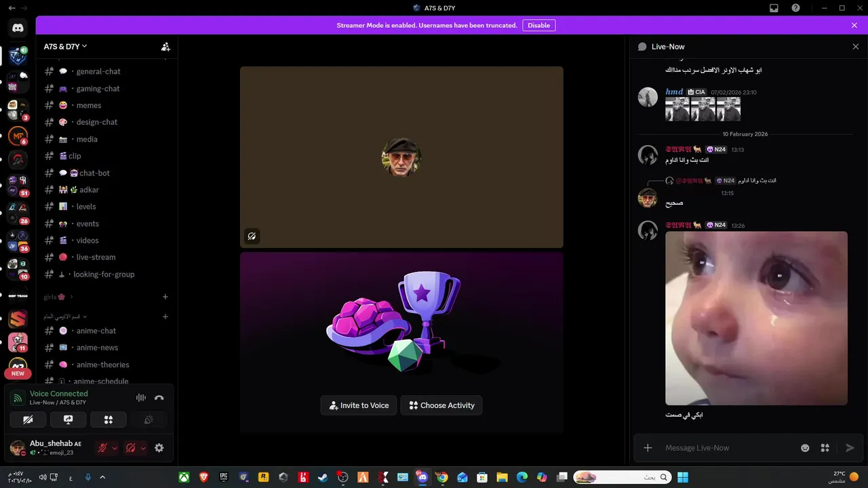
Task: Open Steam from the taskbar
Action: tap(322, 477)
